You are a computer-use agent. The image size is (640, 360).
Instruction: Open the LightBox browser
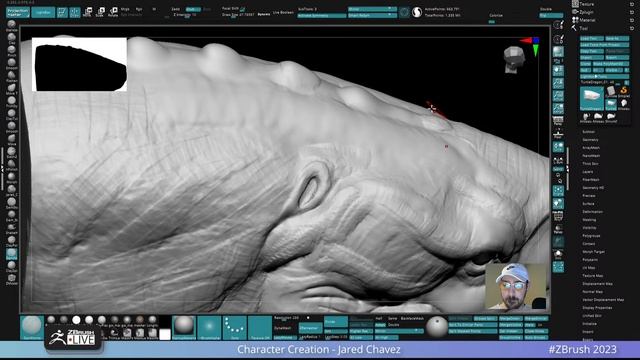click(x=43, y=12)
